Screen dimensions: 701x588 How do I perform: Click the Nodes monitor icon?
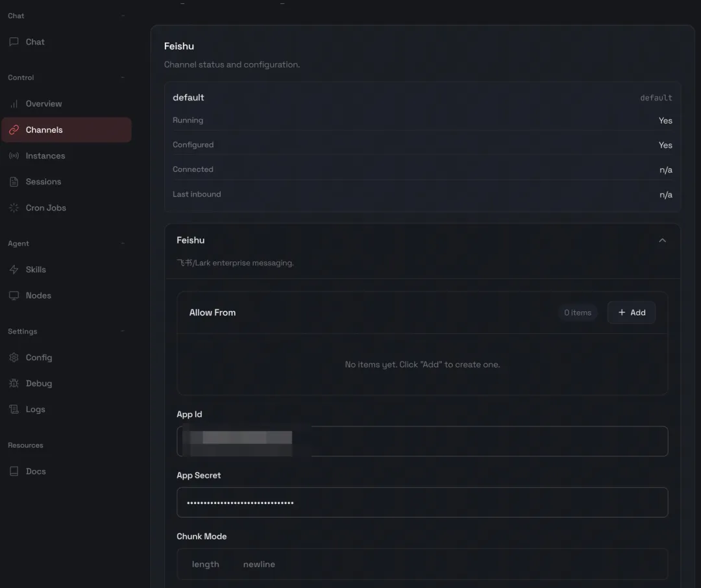14,295
